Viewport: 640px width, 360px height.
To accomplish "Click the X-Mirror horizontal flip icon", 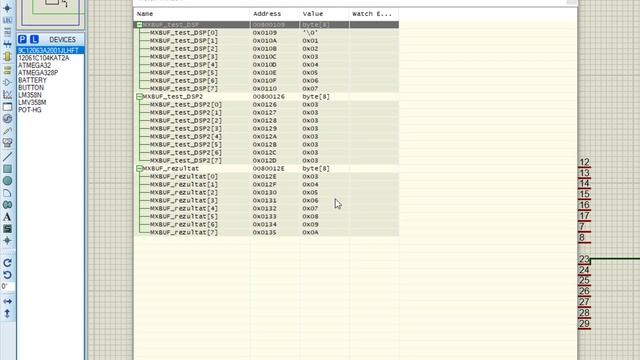I will click(x=7, y=301).
